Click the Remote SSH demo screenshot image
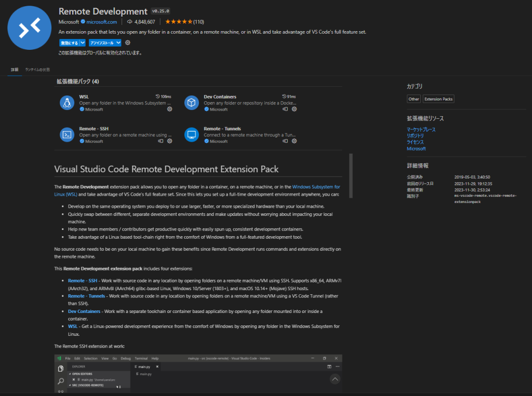 point(198,374)
